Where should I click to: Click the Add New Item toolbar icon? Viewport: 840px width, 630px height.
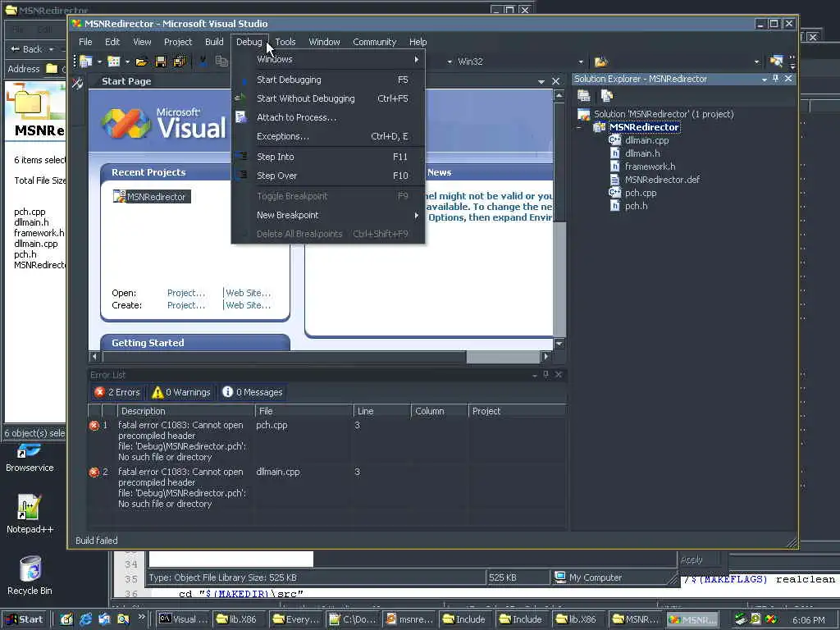(x=113, y=62)
